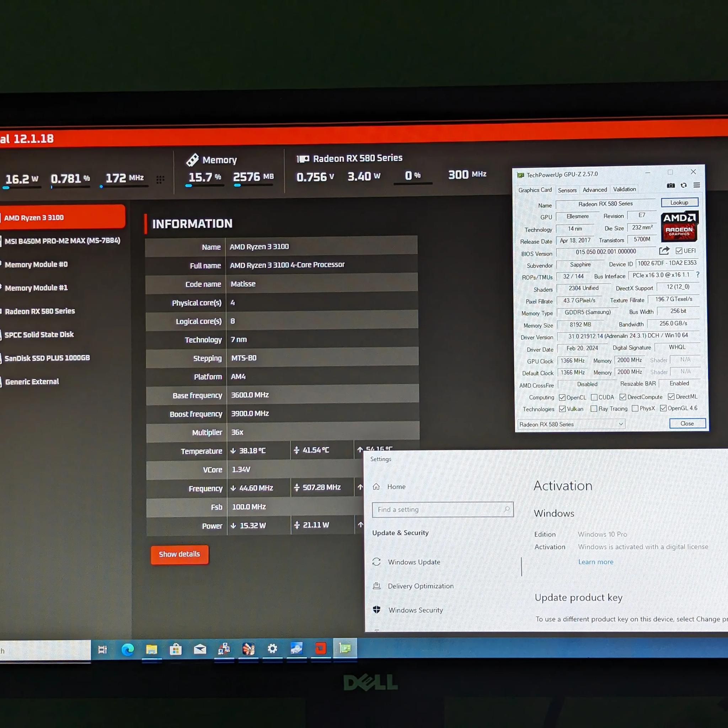
Task: Click the Find a setting search field
Action: (x=443, y=509)
